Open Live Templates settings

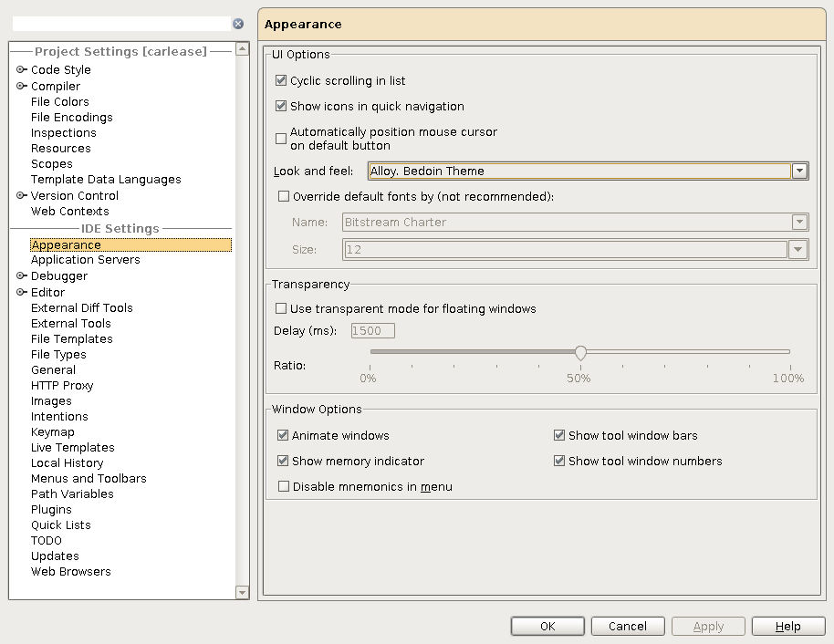tap(73, 447)
